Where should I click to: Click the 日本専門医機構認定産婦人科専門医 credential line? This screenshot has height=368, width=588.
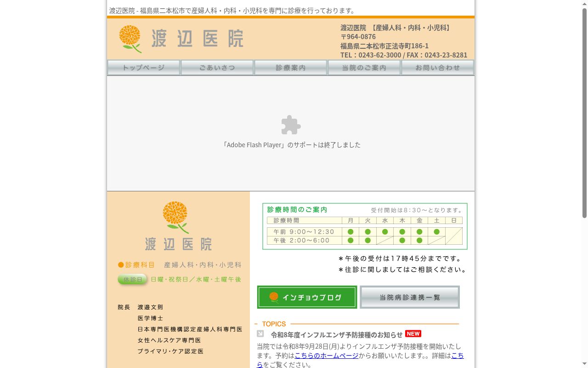(190, 329)
